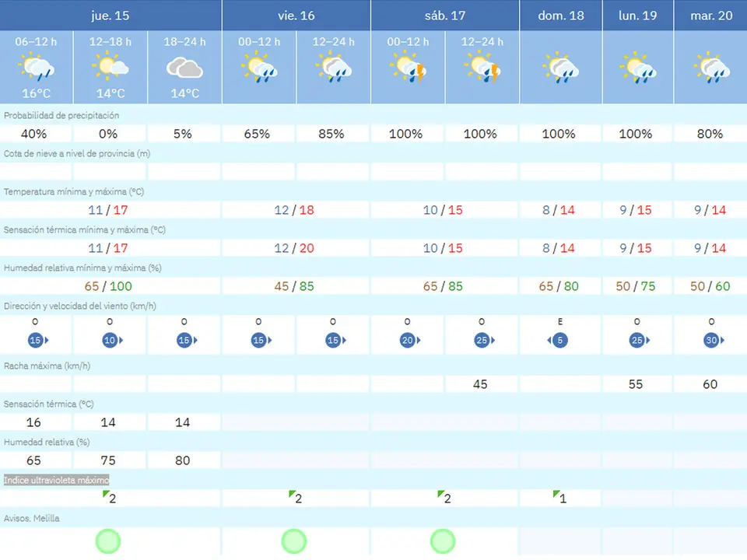Click the wind 15 icon for jue. 06–12 h
This screenshot has width=747, height=560.
[38, 340]
